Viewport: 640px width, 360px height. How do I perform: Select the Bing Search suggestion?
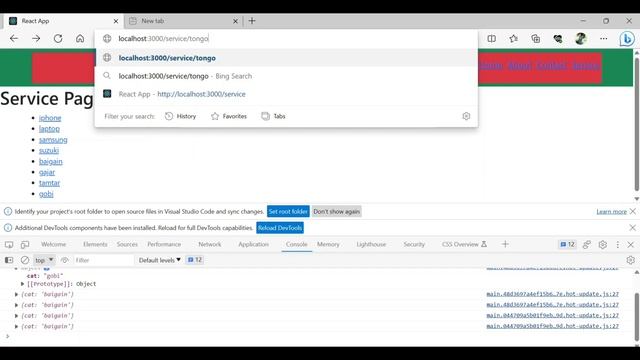(x=286, y=76)
